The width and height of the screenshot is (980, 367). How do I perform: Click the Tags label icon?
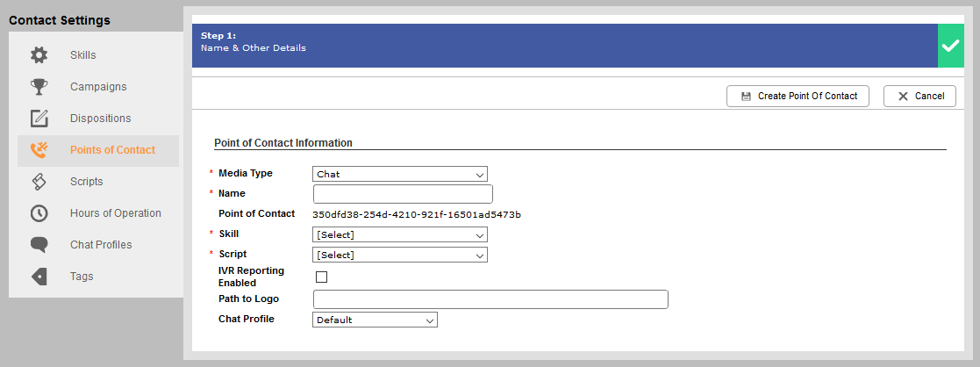39,277
